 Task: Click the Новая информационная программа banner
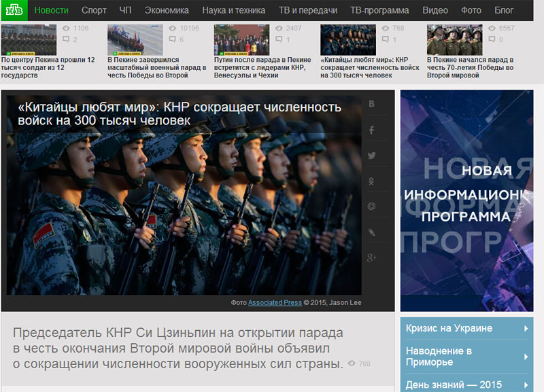(466, 200)
